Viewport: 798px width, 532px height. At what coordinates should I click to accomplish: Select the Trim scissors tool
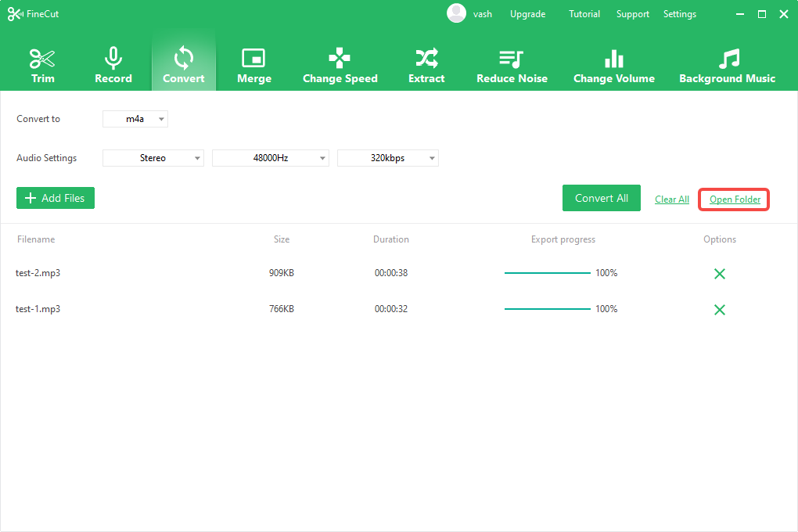[x=42, y=66]
